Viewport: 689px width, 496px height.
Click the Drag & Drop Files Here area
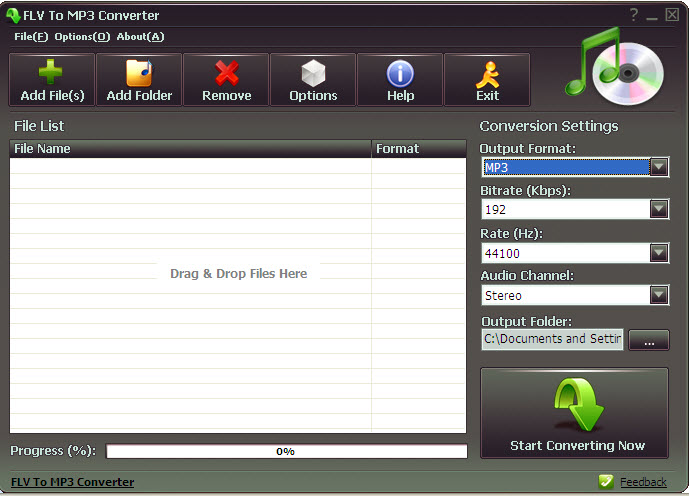click(238, 273)
